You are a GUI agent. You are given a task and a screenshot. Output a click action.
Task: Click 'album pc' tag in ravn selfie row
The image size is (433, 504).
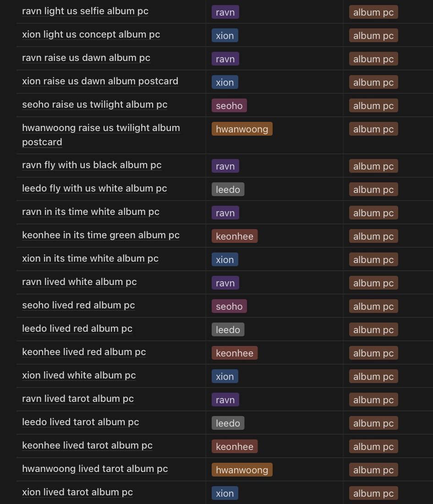[373, 12]
